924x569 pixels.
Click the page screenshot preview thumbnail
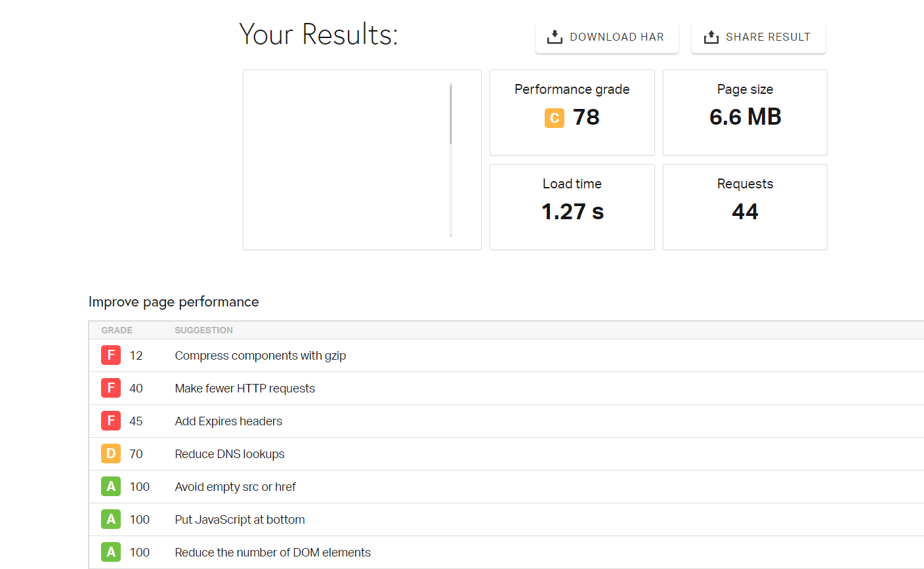tap(362, 159)
